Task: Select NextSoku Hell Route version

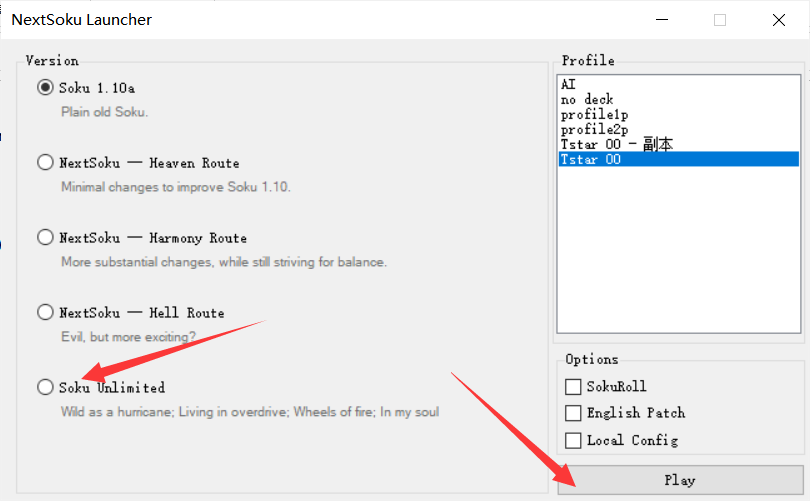Action: 45,313
